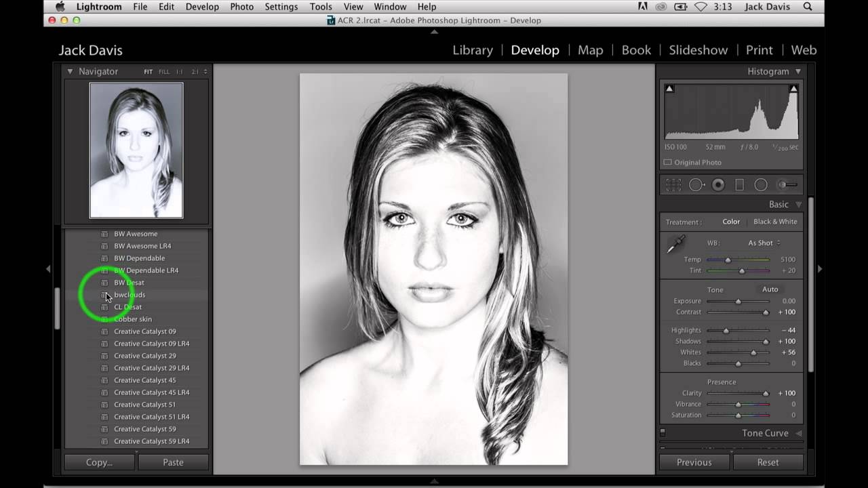This screenshot has width=868, height=488.
Task: Set treatment to Color
Action: click(731, 222)
